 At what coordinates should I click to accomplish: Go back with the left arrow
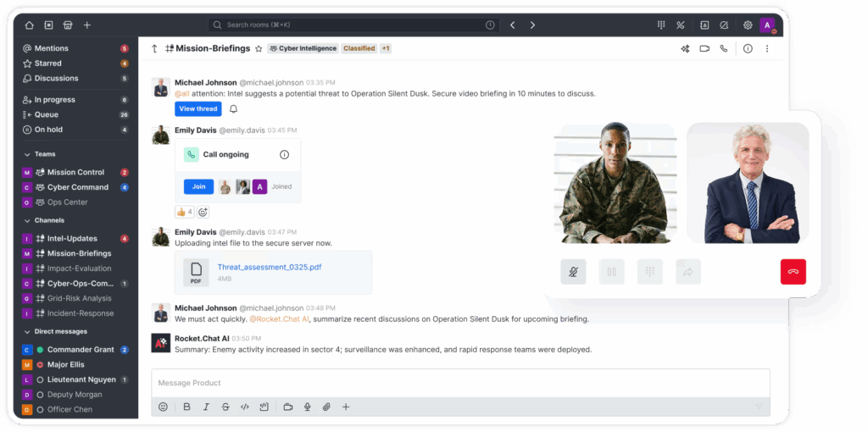pos(513,25)
